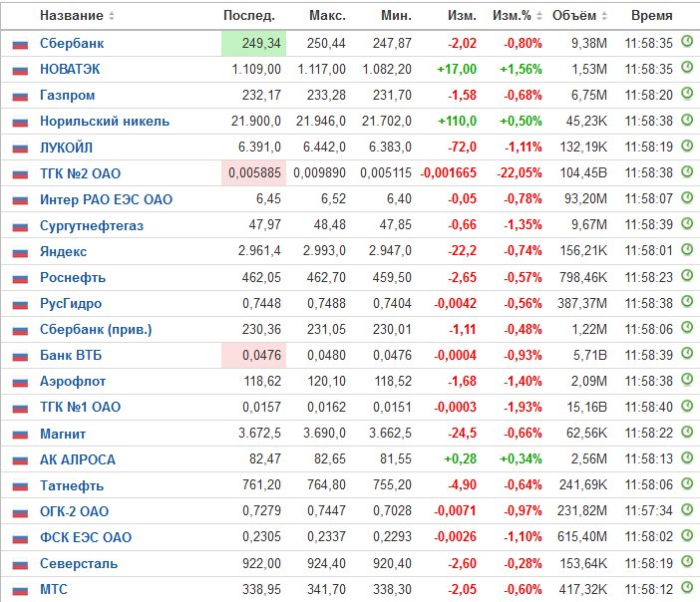Screen dimensions: 700x602
Task: Click the clock icon in Роснефть row
Action: (687, 275)
